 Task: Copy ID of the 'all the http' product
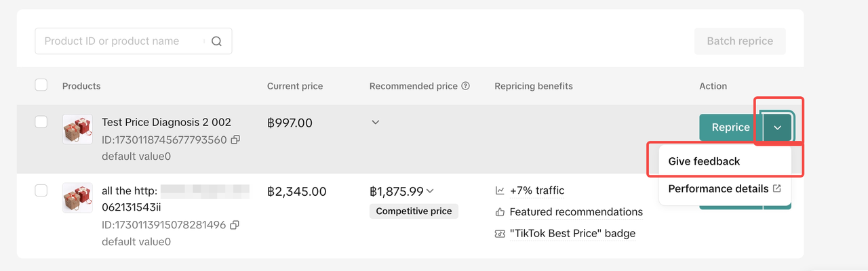pyautogui.click(x=235, y=225)
